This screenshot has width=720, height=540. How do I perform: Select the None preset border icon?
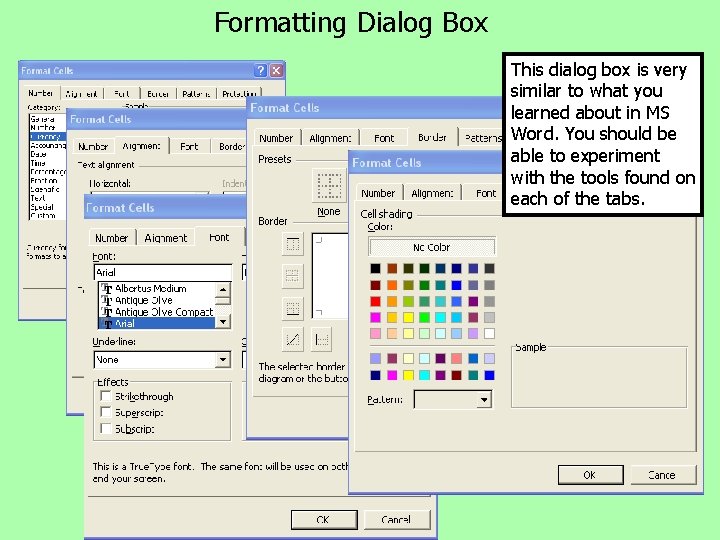tap(329, 186)
